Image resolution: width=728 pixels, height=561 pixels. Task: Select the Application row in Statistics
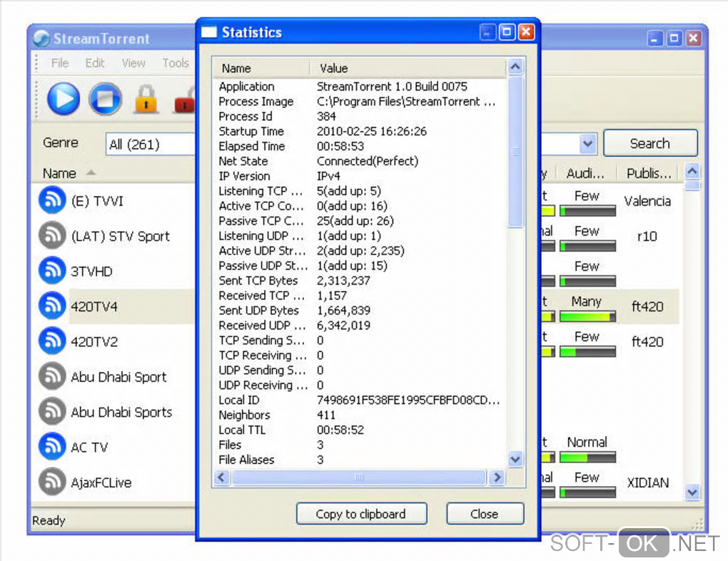tap(360, 86)
